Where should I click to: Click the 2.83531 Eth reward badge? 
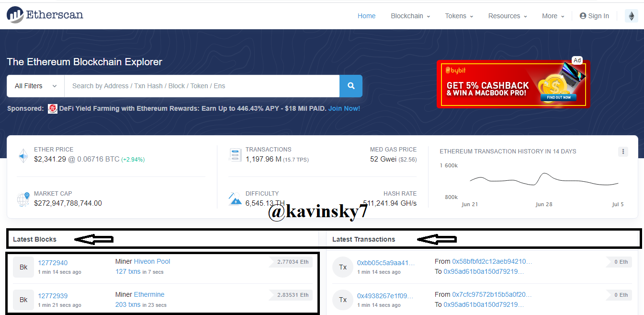point(292,295)
